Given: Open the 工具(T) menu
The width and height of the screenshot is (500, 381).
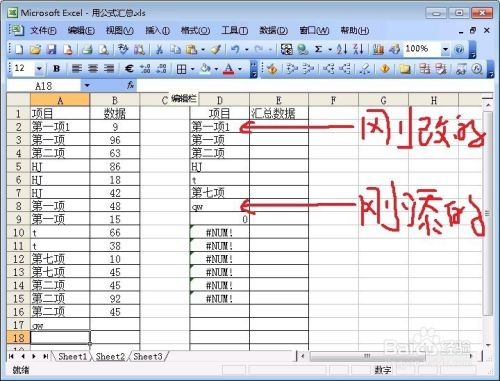Looking at the screenshot, I should [235, 31].
